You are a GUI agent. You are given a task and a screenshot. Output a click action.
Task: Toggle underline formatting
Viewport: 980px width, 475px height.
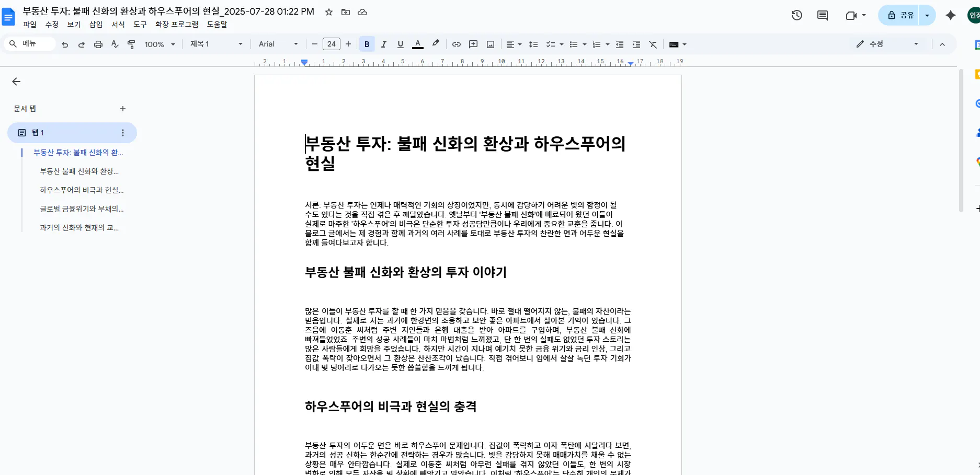(400, 44)
